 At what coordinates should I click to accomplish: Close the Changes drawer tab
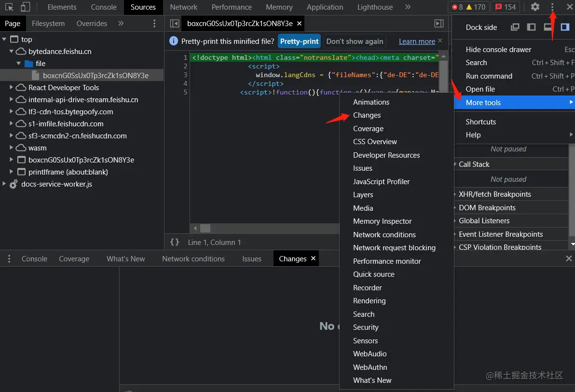click(x=313, y=258)
